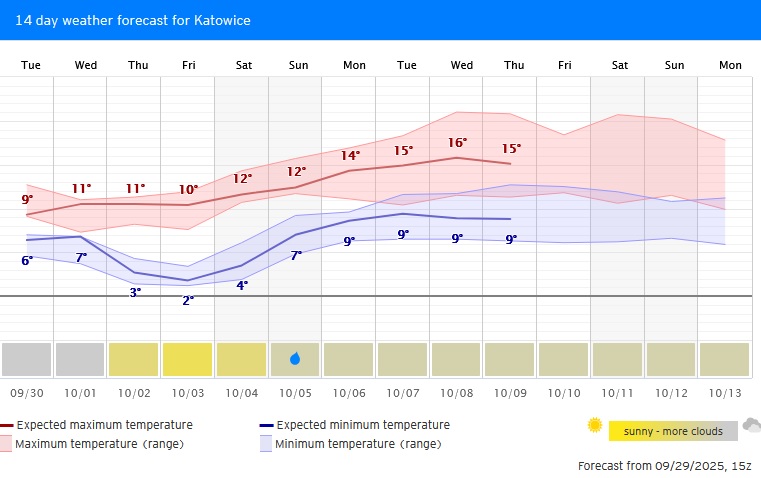Screen dimensions: 761x478
Task: Click the dark blue minimum temperature line marker
Action: point(266,425)
